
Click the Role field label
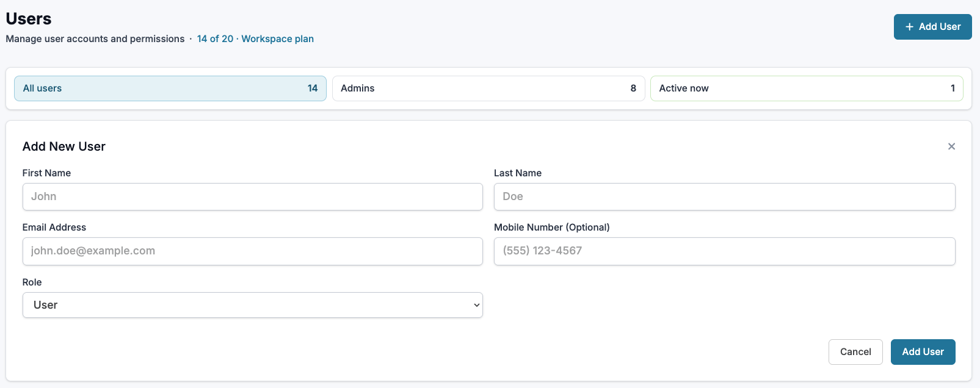[32, 282]
